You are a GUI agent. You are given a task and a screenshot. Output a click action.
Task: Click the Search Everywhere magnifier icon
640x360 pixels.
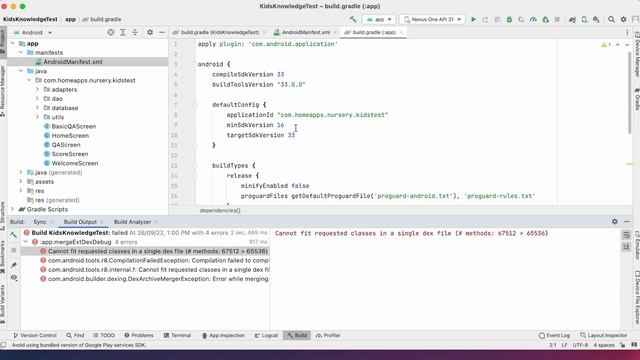click(x=611, y=19)
